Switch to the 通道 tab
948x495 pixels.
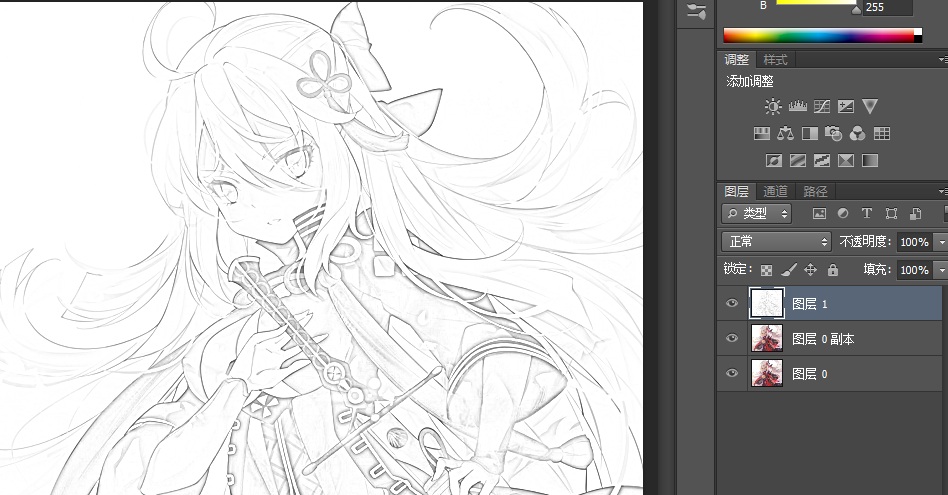(775, 192)
